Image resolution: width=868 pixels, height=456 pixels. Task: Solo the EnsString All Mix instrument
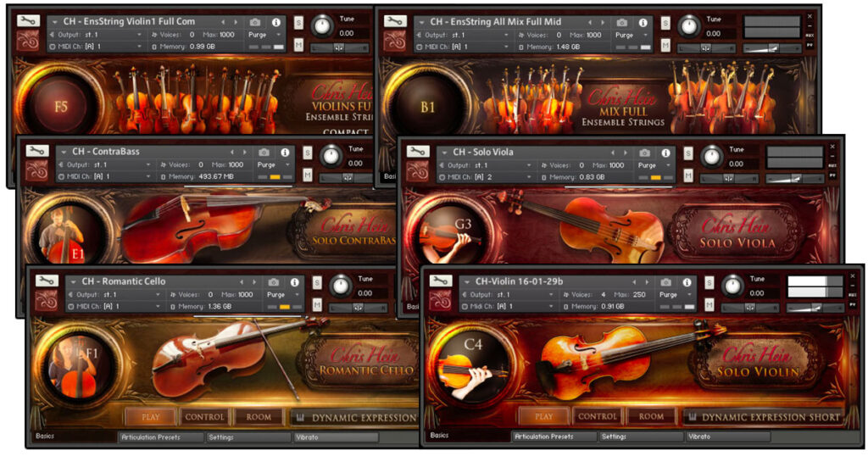[666, 23]
